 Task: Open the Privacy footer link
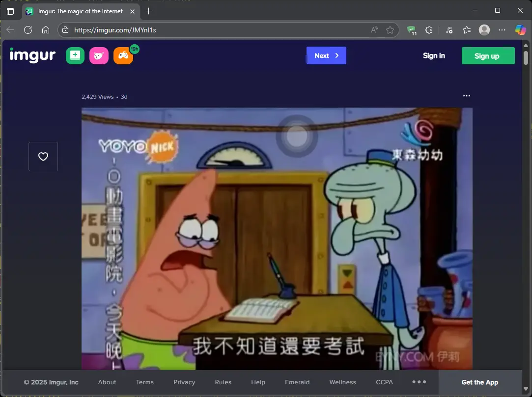pos(184,382)
